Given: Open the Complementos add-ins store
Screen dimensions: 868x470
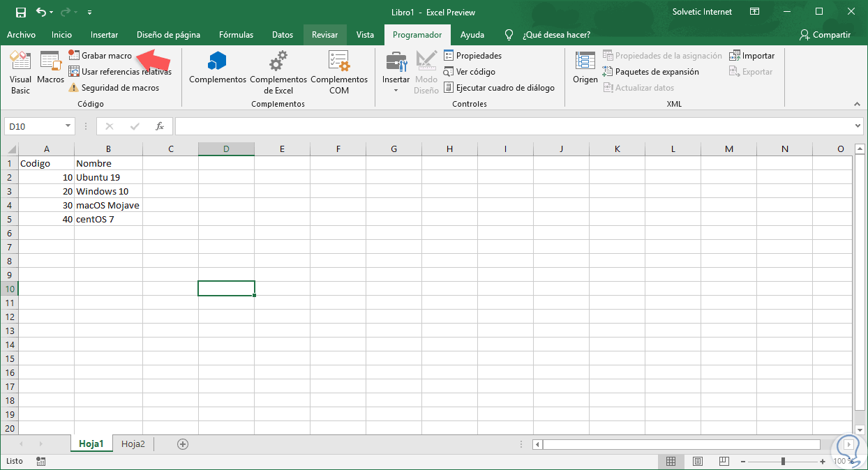Looking at the screenshot, I should point(218,68).
